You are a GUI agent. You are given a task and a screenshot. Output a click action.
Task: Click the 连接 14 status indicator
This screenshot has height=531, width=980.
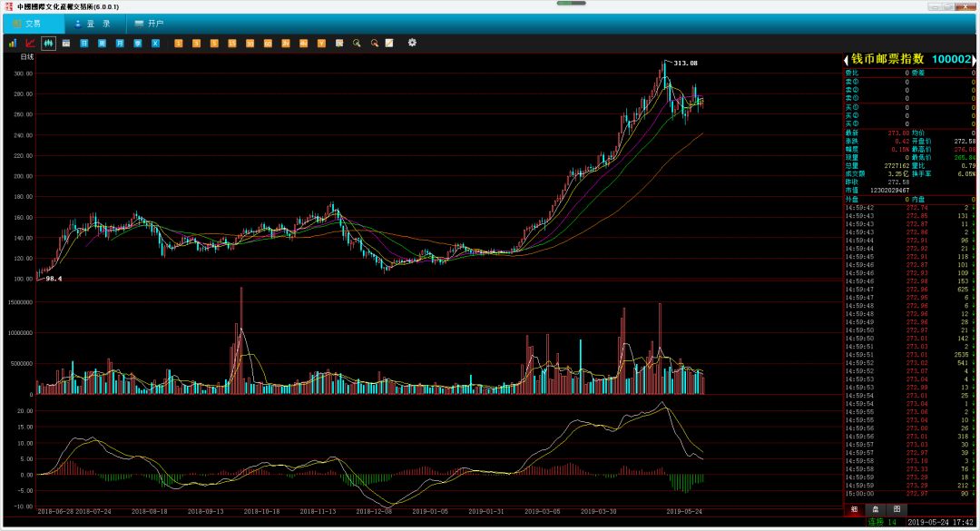[883, 522]
